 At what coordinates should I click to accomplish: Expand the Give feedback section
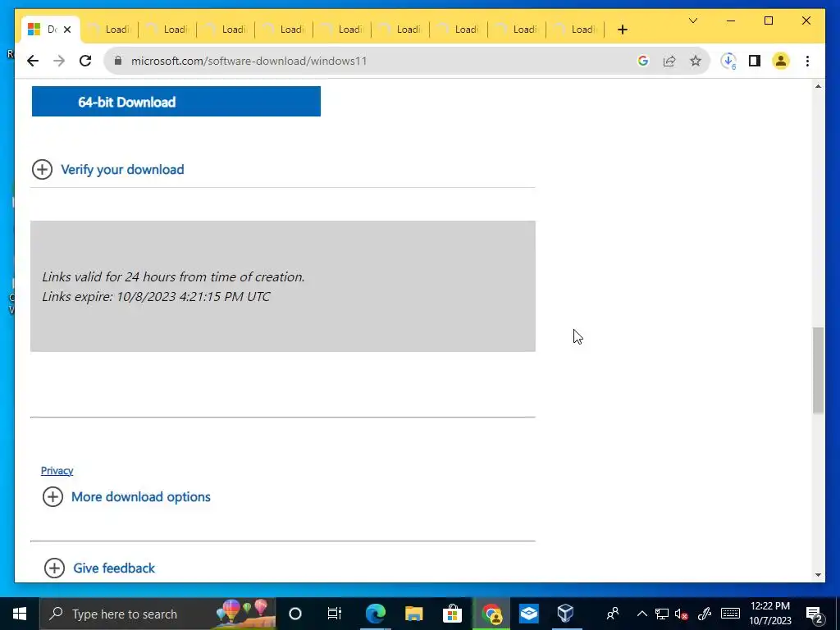(99, 568)
